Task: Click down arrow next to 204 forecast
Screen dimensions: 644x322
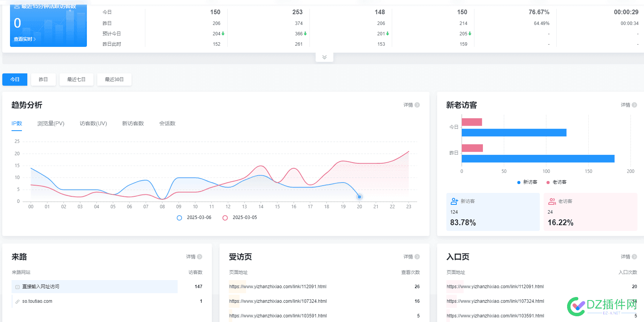Action: [x=223, y=34]
